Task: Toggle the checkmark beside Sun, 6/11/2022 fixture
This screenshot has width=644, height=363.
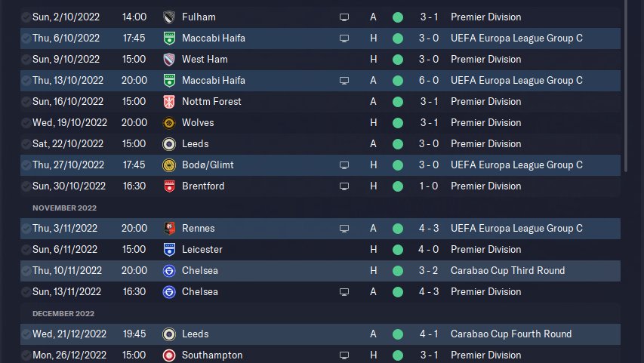Action: [x=26, y=249]
